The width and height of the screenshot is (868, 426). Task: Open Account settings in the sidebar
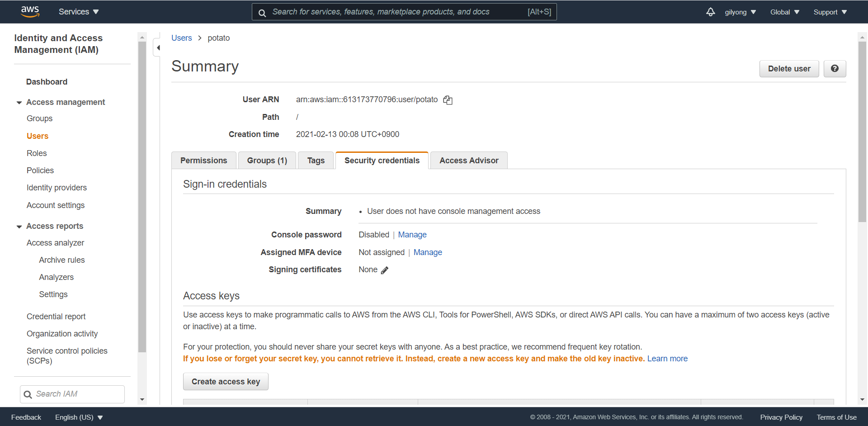56,205
